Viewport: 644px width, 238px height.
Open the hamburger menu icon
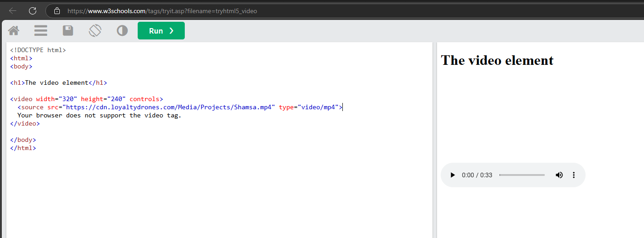41,31
